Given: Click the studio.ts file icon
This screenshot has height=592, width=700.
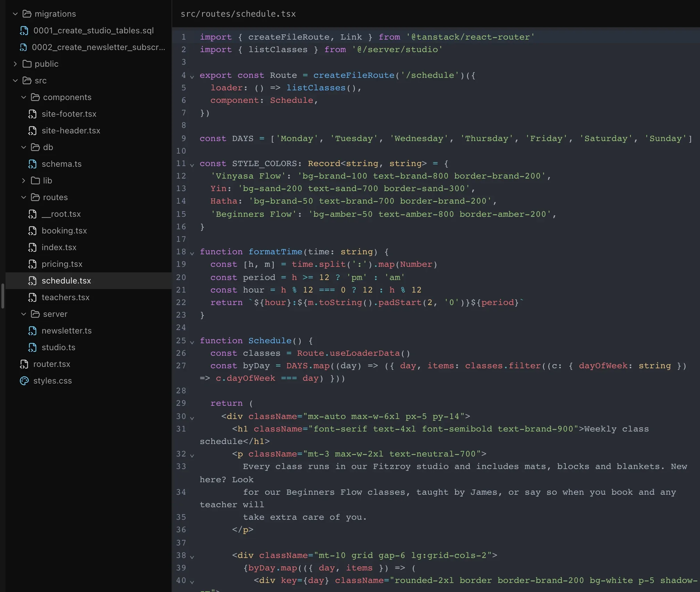Looking at the screenshot, I should point(32,347).
